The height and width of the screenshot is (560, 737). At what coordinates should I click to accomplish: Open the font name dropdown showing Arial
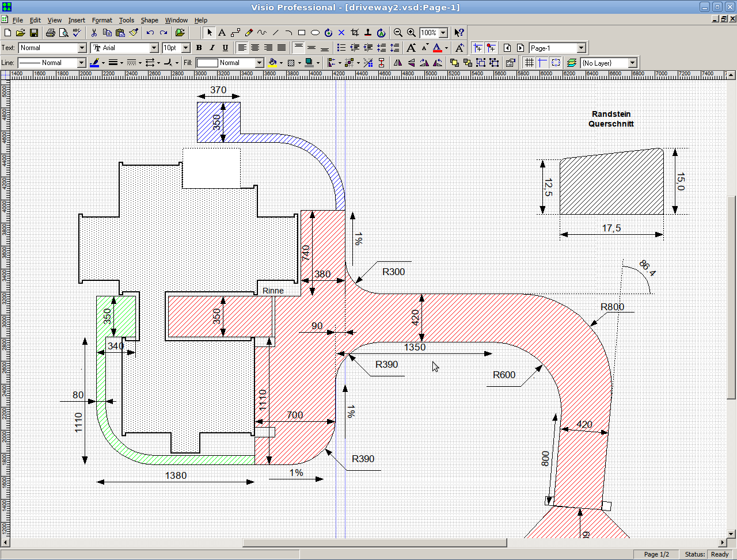tap(154, 48)
